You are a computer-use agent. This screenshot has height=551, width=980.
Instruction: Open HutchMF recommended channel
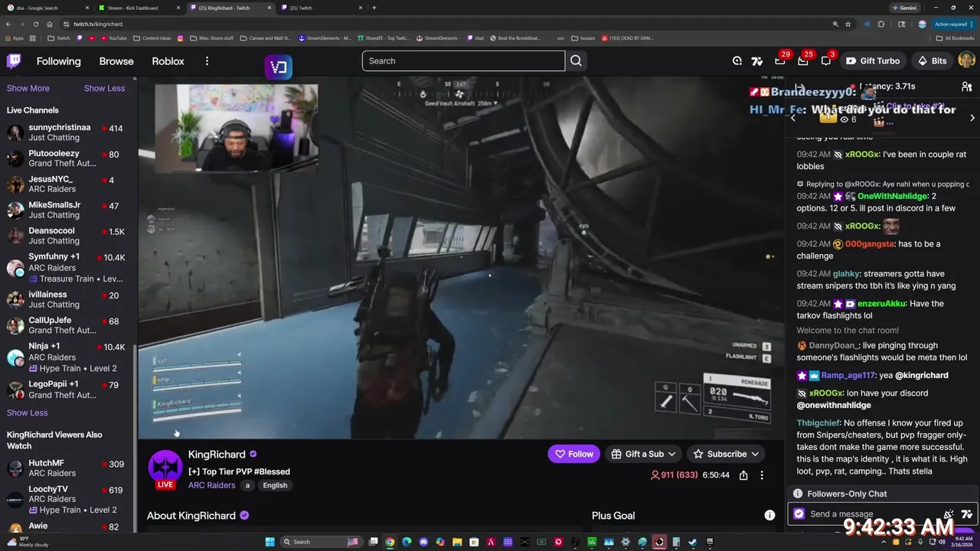(67, 468)
